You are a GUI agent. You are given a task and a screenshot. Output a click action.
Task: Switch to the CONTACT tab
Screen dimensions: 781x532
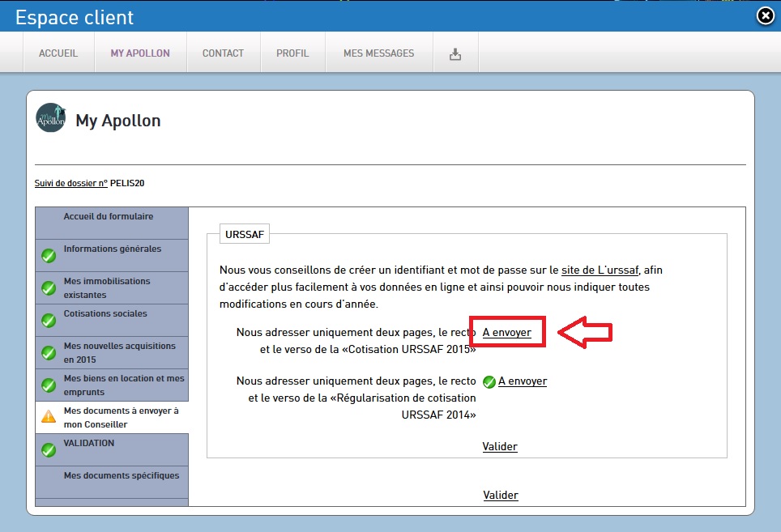click(x=223, y=53)
